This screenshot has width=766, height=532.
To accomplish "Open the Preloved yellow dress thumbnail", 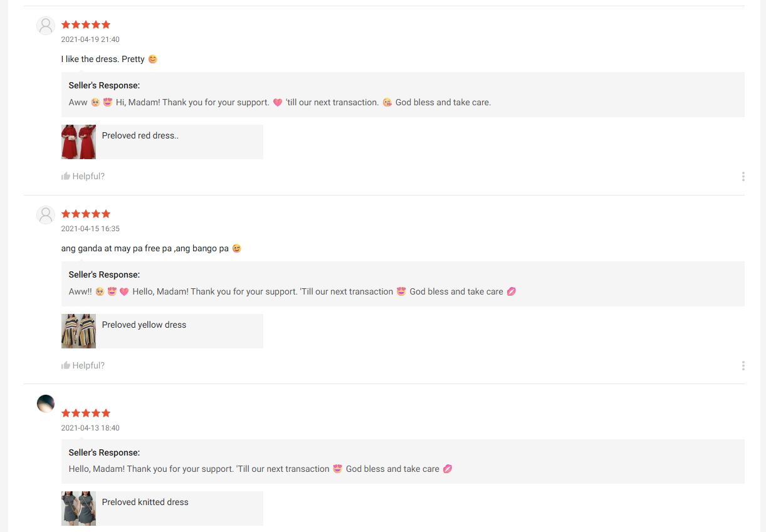I will click(78, 331).
